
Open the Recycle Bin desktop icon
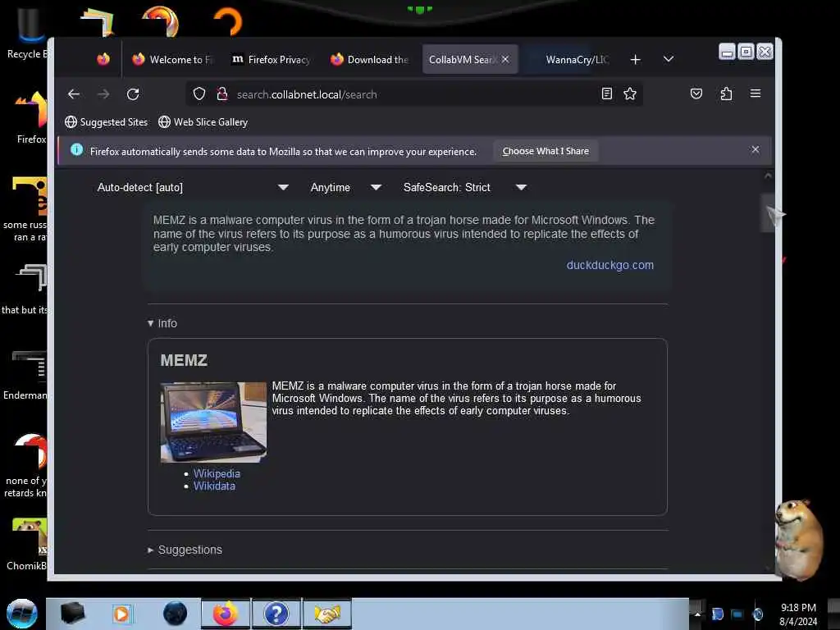click(x=25, y=33)
